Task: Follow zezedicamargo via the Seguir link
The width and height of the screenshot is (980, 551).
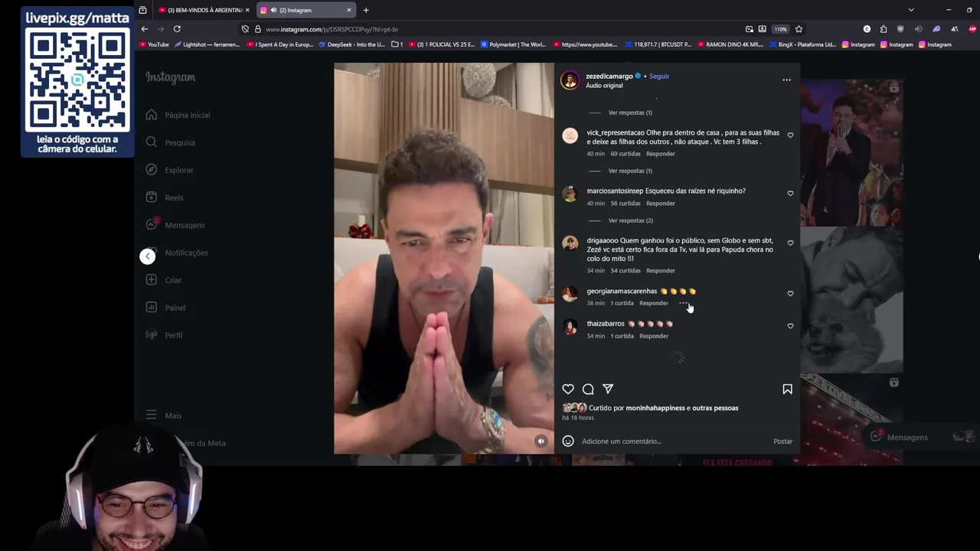Action: click(659, 77)
